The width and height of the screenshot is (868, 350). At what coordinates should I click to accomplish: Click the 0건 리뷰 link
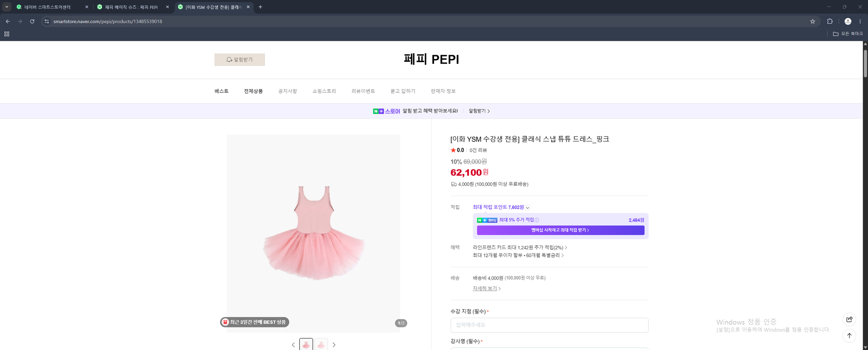pyautogui.click(x=478, y=150)
